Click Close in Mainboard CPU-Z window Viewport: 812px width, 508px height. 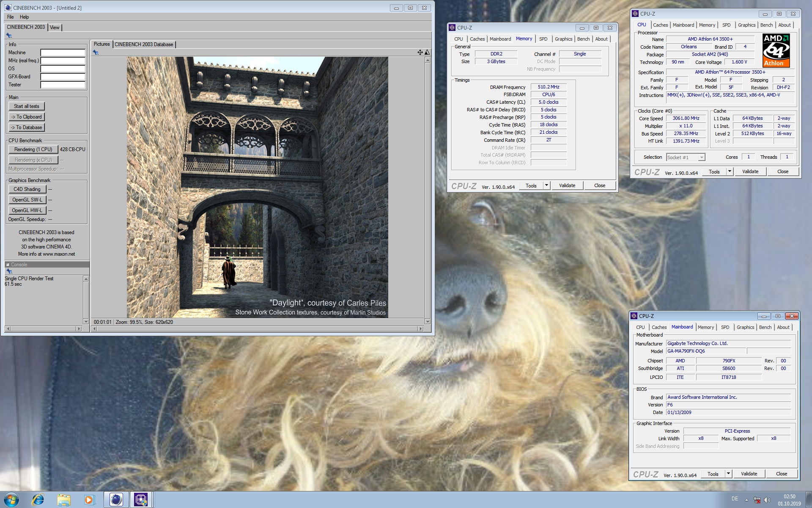pos(782,474)
